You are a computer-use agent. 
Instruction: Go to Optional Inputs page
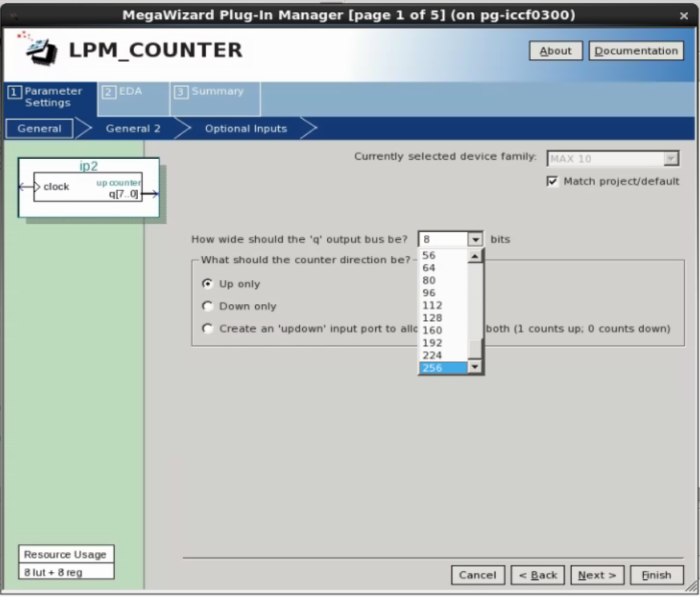click(x=245, y=128)
